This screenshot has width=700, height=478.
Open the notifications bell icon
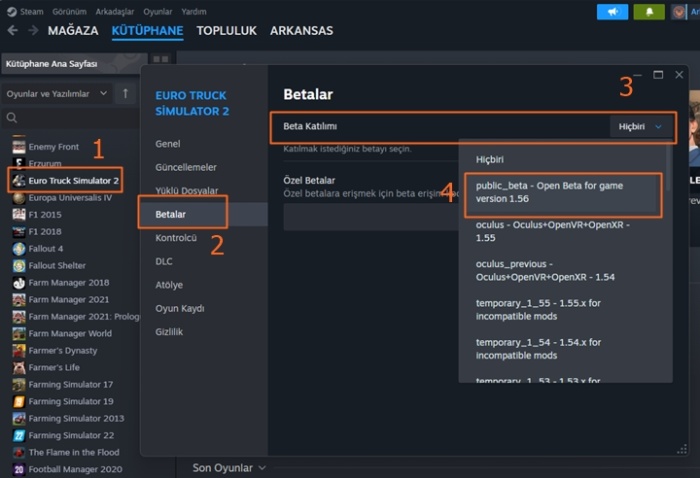coord(648,12)
